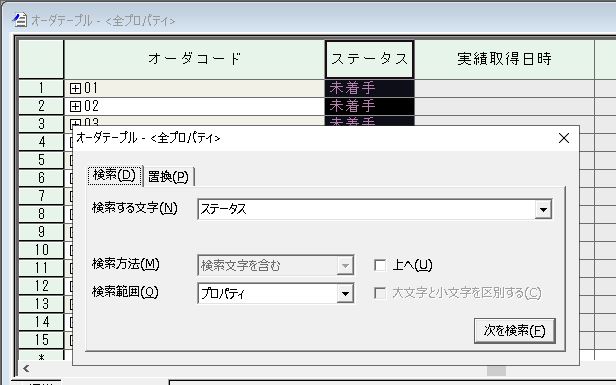Viewport: 616px width, 385px height.
Task: Click the 検索する文字 text field
Action: pyautogui.click(x=366, y=209)
